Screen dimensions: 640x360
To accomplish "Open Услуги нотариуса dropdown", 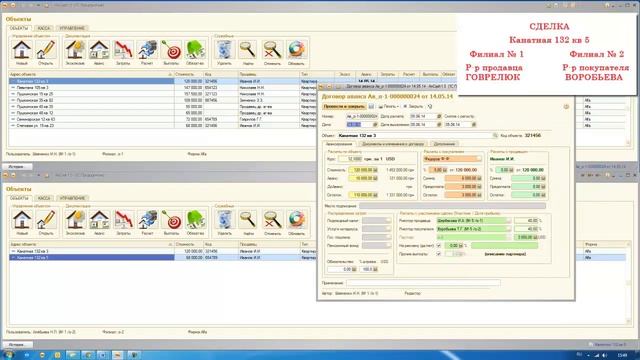I will pos(388,229).
